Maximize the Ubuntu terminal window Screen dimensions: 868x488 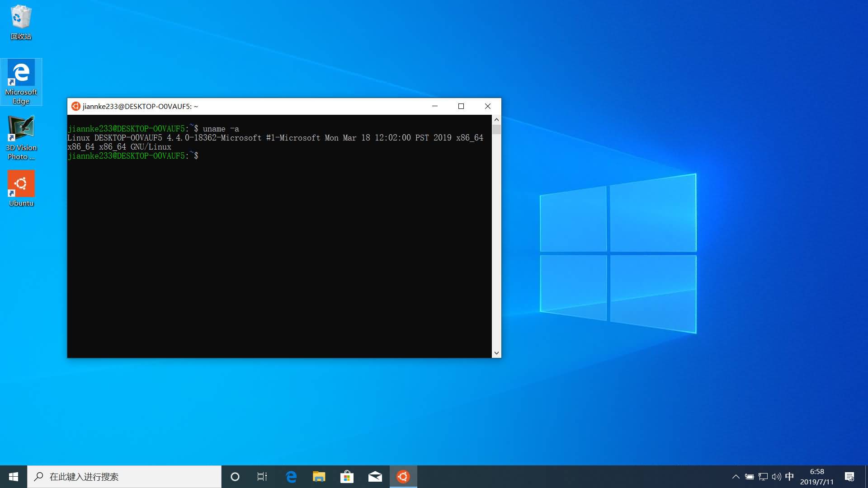point(461,106)
